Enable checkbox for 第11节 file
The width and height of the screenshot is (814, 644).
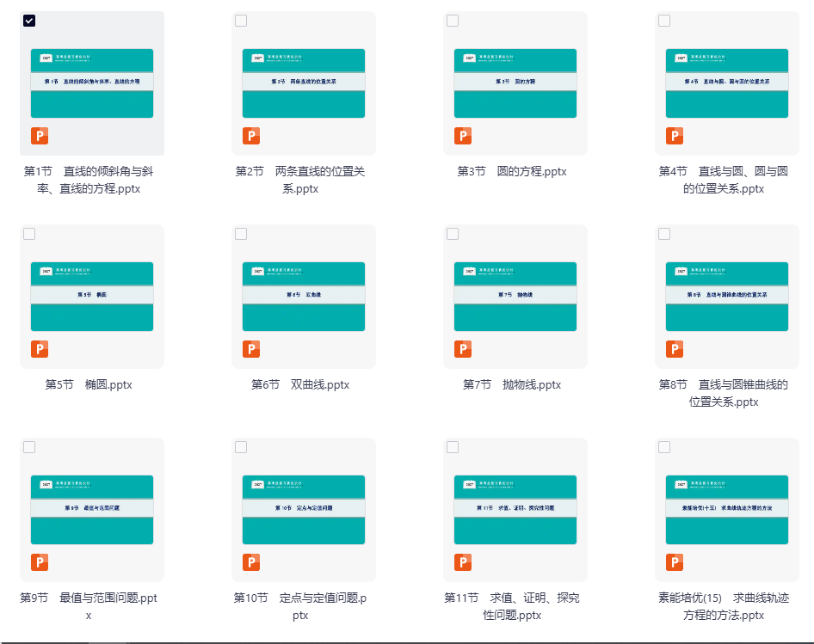pos(453,447)
